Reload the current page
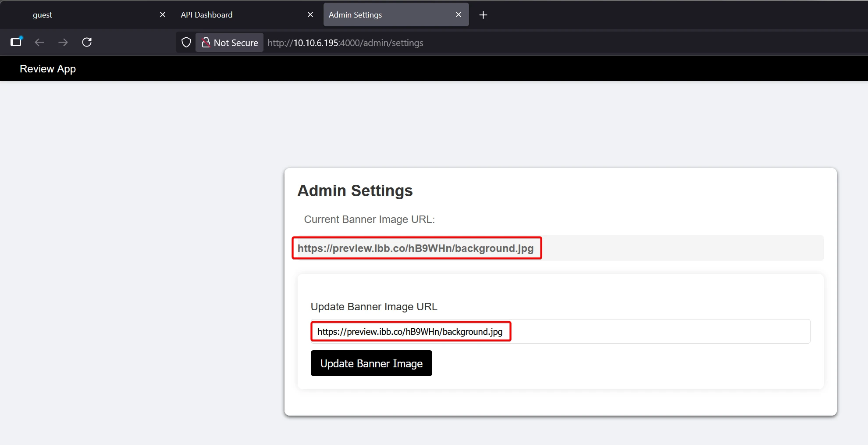The image size is (868, 445). tap(87, 42)
